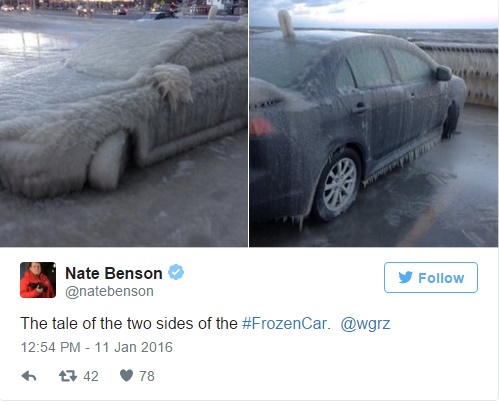Open the #FrozenCar hashtag
499x405 pixels.
[x=286, y=324]
